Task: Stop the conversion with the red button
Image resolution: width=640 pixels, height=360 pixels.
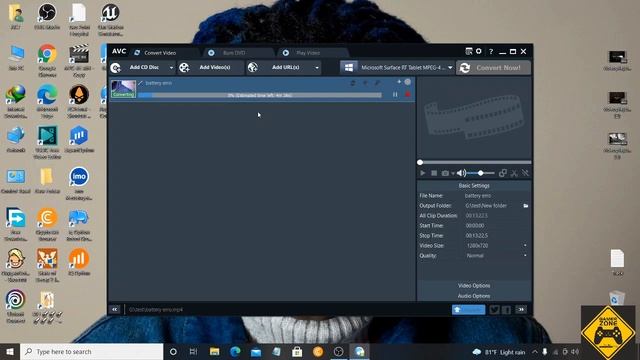Action: (407, 95)
